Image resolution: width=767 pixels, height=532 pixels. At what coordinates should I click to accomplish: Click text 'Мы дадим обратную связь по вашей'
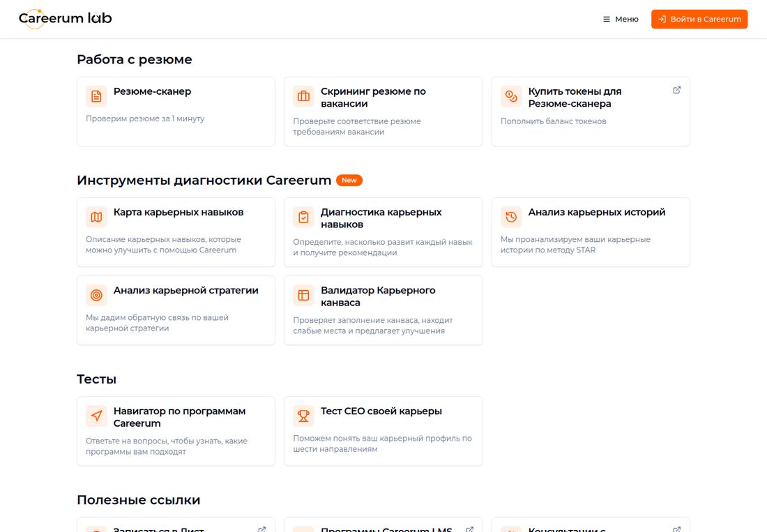(x=157, y=318)
